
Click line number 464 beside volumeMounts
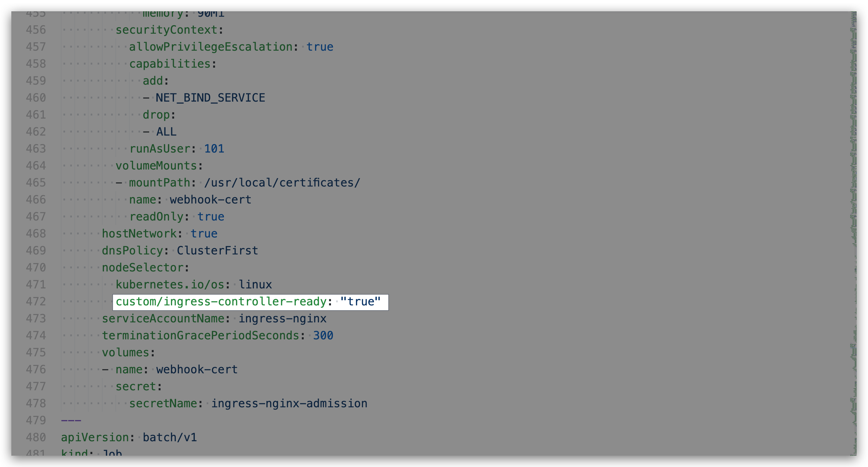click(x=36, y=166)
